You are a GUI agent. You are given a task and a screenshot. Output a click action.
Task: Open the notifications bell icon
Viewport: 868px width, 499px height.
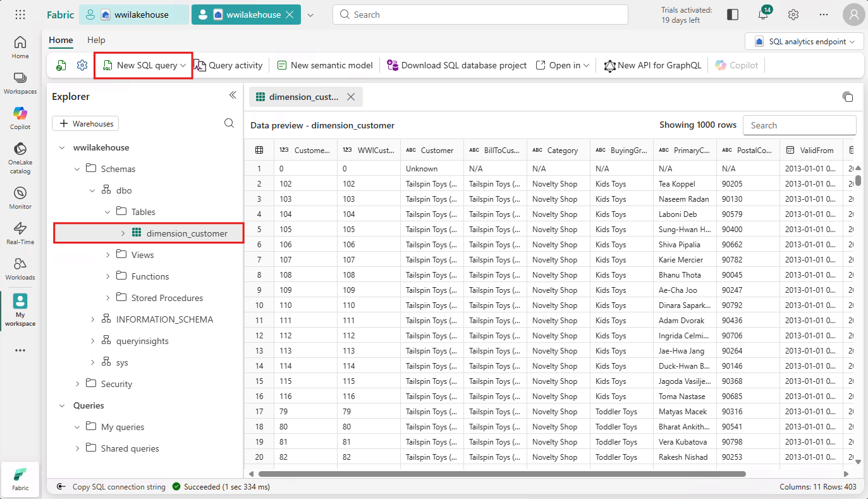tap(764, 15)
